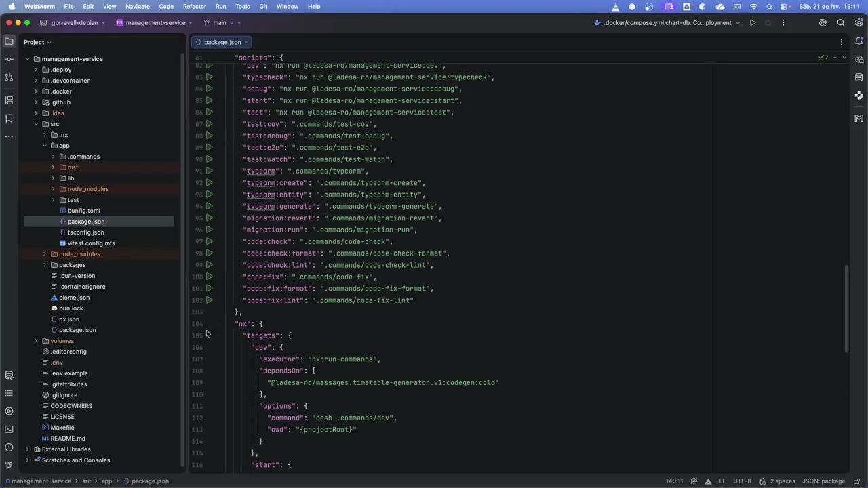
Task: Open the Git menu
Action: tap(263, 6)
